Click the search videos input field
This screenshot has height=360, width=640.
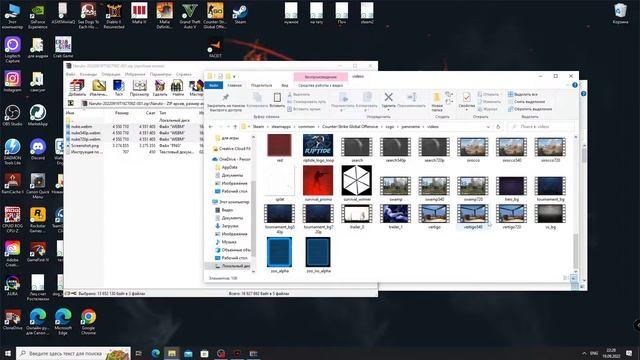click(x=540, y=127)
